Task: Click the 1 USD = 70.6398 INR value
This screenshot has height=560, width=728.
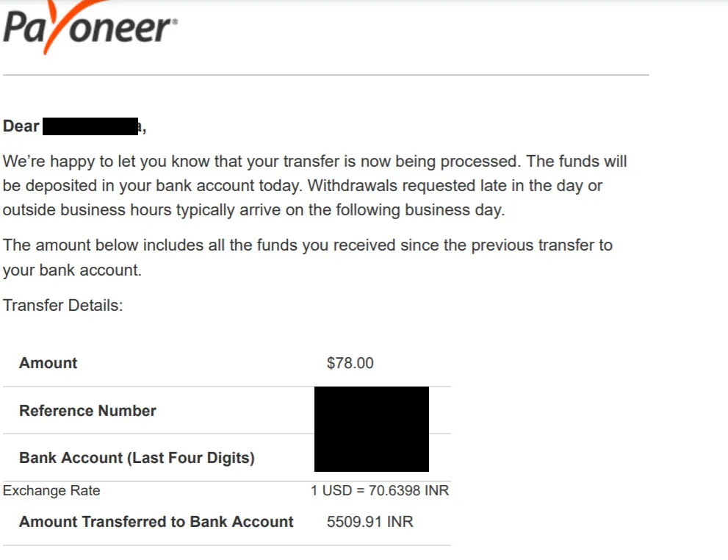Action: (380, 491)
